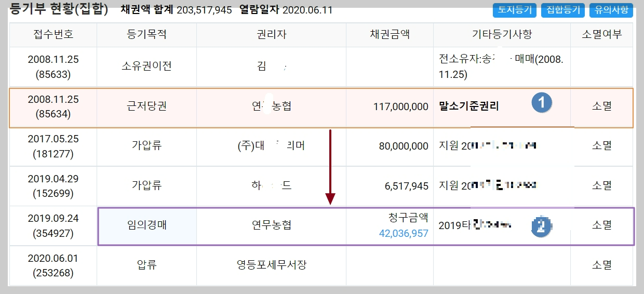The height and width of the screenshot is (294, 644).
Task: Select receipt number 2008.11.25 (85634)
Action: point(53,106)
